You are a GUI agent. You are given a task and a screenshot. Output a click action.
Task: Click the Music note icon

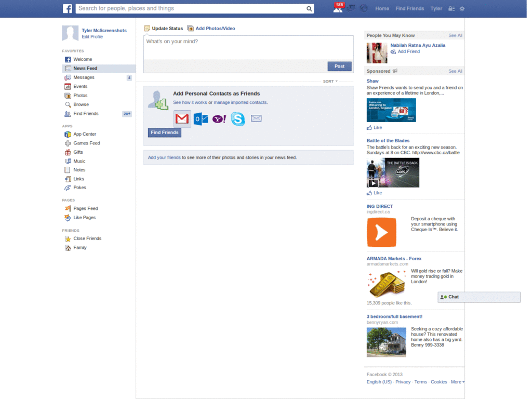point(68,161)
